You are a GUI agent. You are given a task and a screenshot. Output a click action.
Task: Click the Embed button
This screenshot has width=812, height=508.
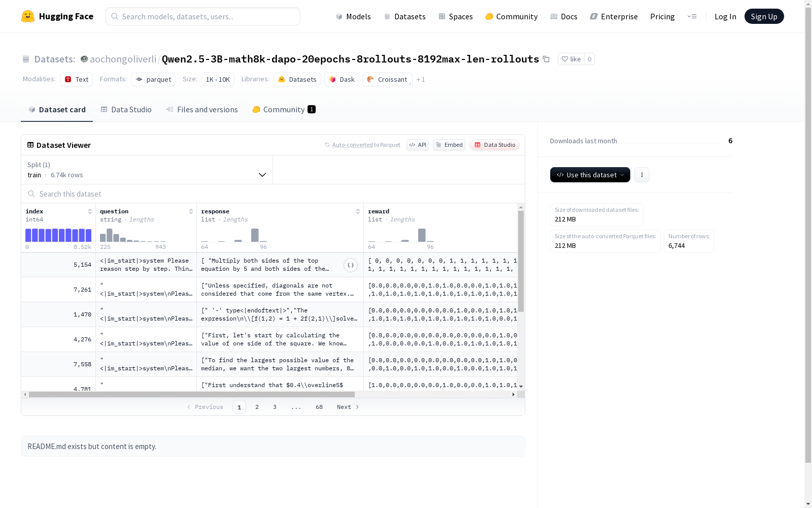tap(449, 145)
